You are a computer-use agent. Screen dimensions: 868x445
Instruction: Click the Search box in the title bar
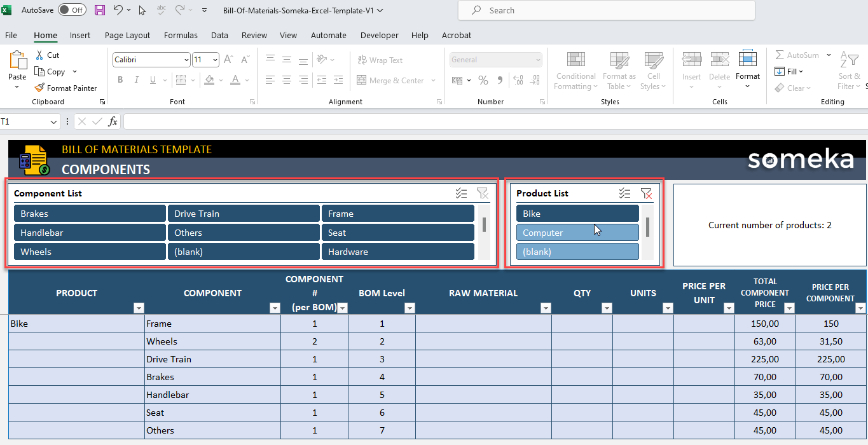coord(604,10)
